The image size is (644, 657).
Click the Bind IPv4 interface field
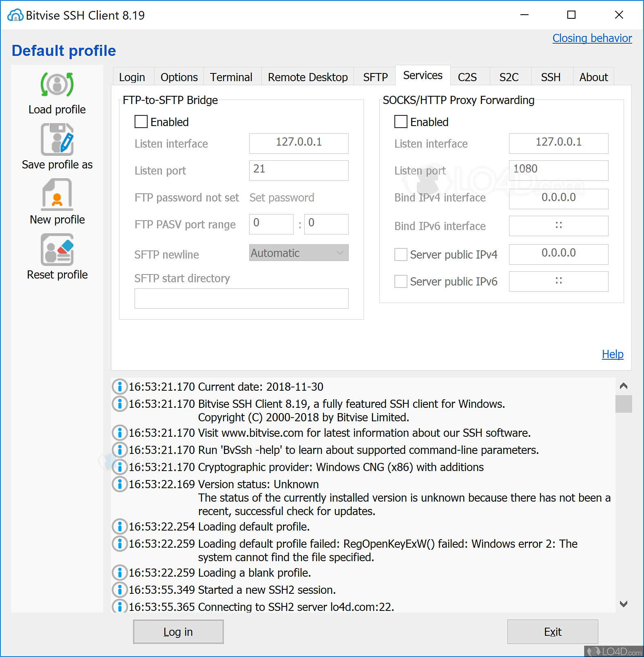[x=559, y=199]
